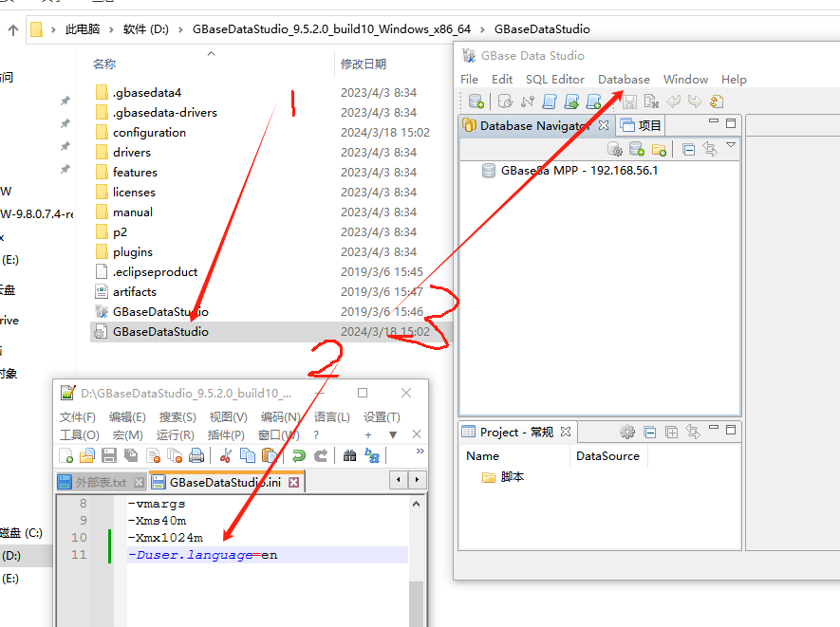The width and height of the screenshot is (840, 627).
Task: Click the script with green arrow icon
Action: pyautogui.click(x=571, y=101)
